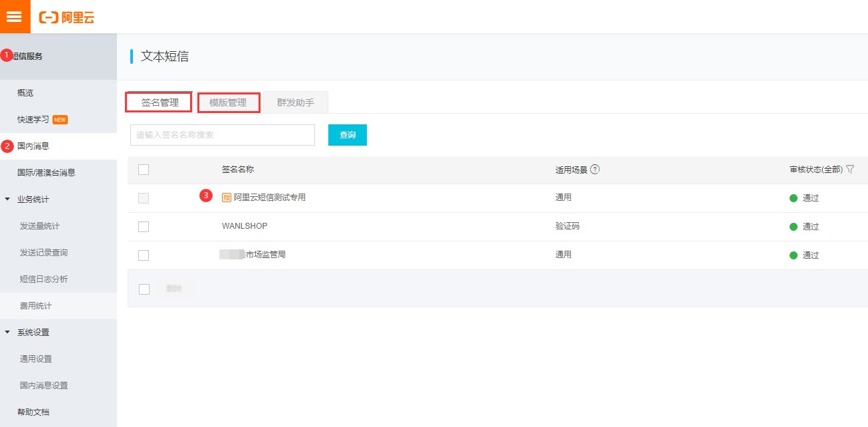Tick the select-all checkbox in table header
Image resolution: width=868 pixels, height=427 pixels.
pyautogui.click(x=144, y=170)
